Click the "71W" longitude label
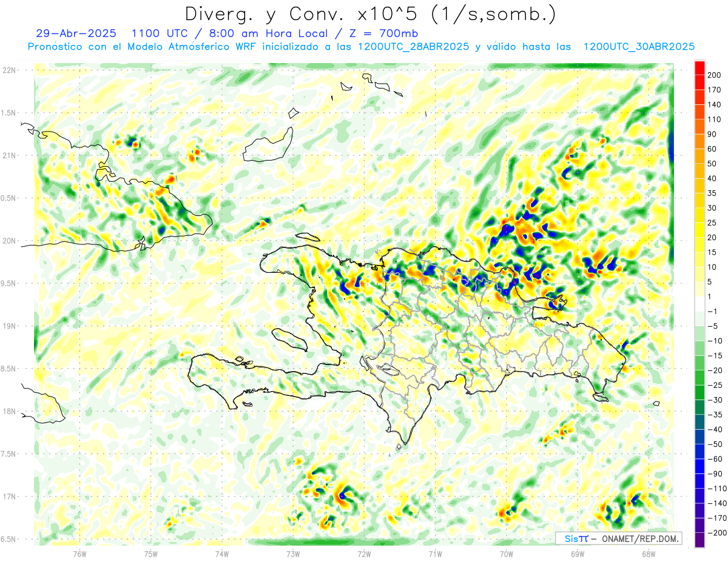Viewport: 728px width, 562px height. tap(435, 554)
